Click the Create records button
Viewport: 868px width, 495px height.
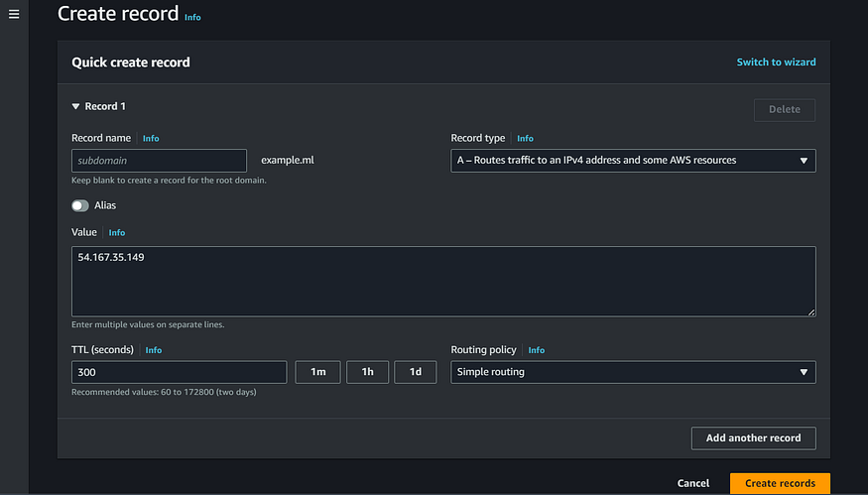[x=780, y=483]
